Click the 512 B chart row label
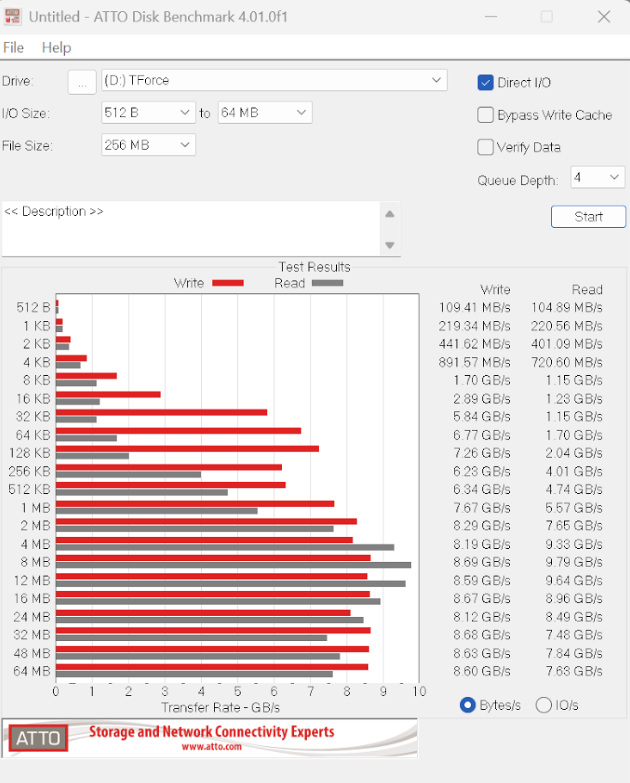This screenshot has width=630, height=783. point(33,308)
